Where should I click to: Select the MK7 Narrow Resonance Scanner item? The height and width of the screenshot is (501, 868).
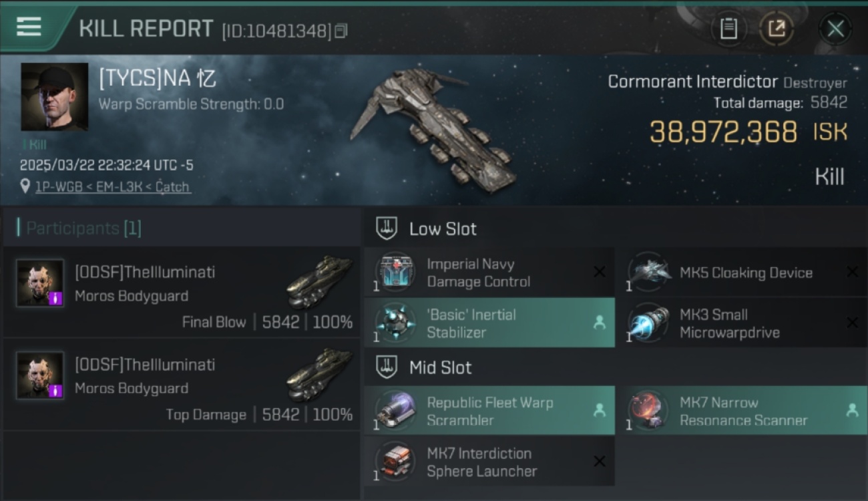pos(742,411)
